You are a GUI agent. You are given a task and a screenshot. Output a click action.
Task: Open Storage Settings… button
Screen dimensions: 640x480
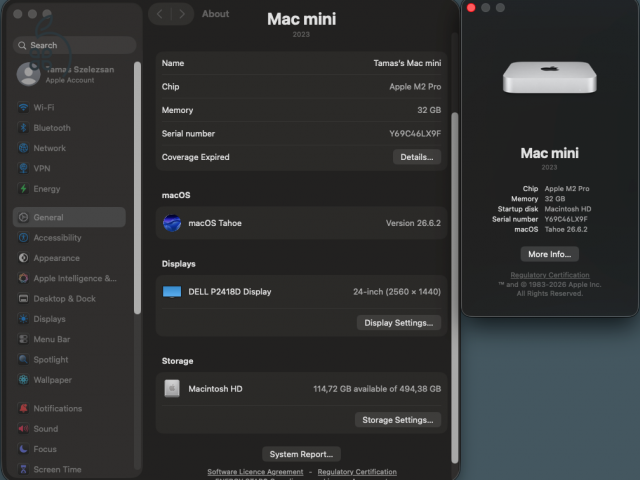[x=398, y=420]
